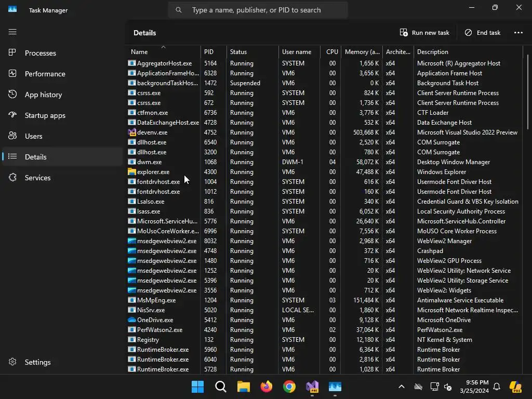Focus the process search field
The height and width of the screenshot is (399, 532).
tap(258, 10)
